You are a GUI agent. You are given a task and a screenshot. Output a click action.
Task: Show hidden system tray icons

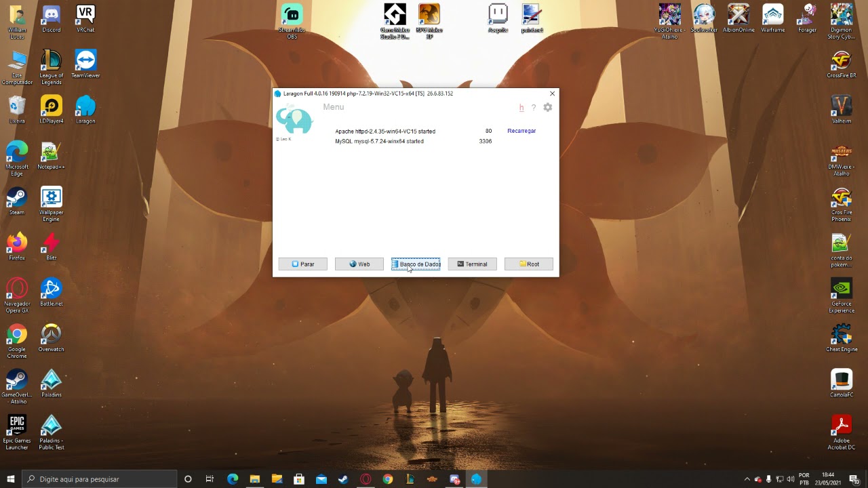tap(747, 479)
